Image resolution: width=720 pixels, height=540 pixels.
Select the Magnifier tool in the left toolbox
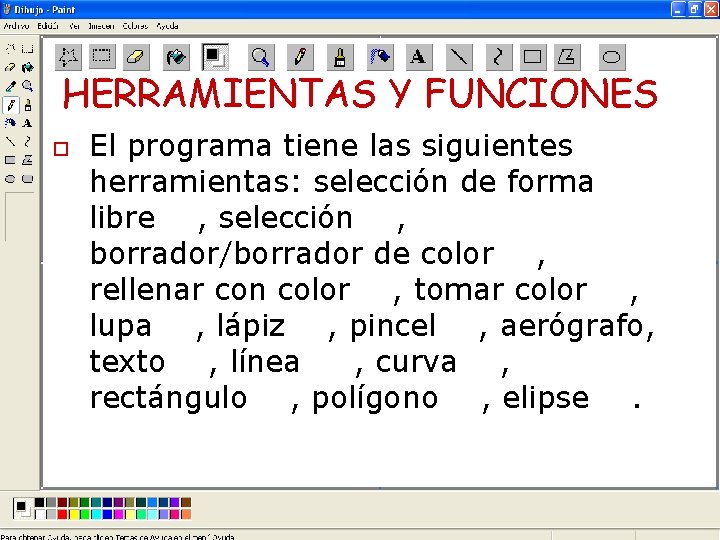28,86
